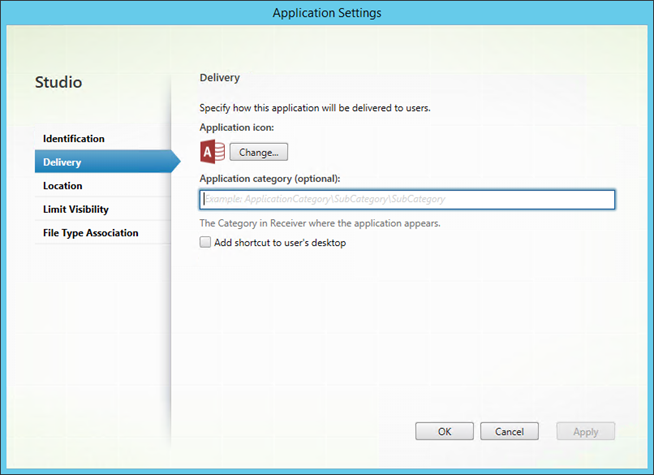Open the Change... icon dialog
The height and width of the screenshot is (475, 654).
click(259, 152)
